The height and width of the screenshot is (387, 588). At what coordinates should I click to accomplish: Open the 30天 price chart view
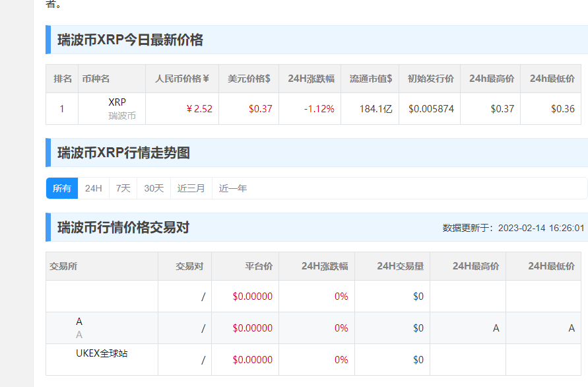point(153,188)
